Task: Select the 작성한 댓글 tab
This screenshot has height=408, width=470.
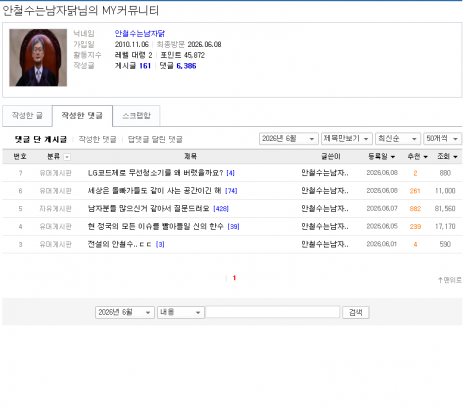Action: click(82, 116)
